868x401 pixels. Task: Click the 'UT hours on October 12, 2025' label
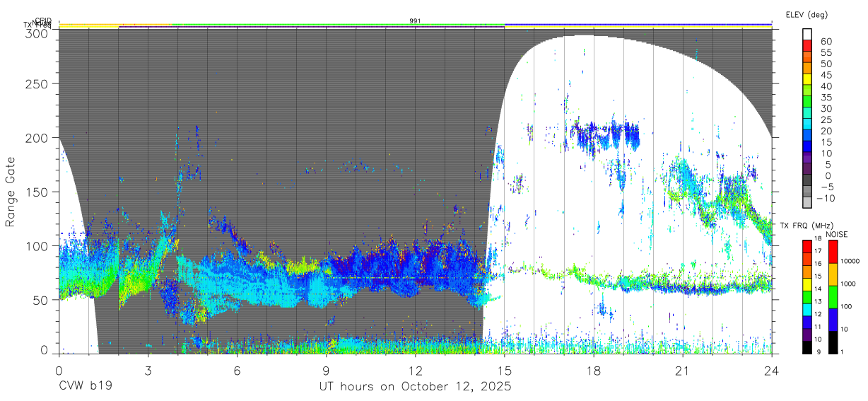click(x=414, y=387)
